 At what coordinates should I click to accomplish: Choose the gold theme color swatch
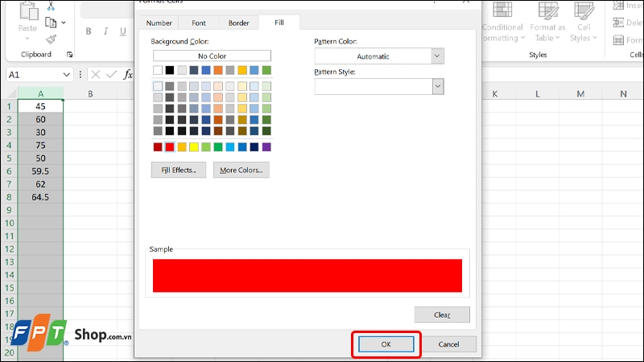[242, 70]
